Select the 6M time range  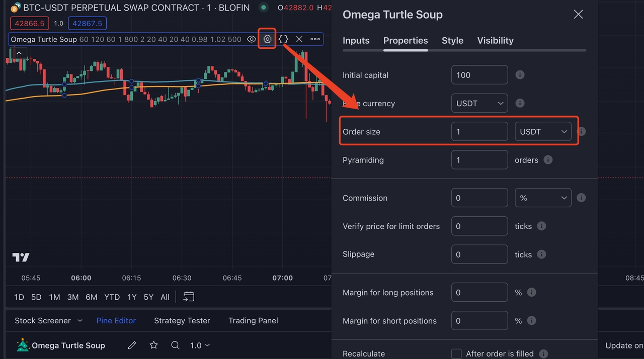click(91, 297)
